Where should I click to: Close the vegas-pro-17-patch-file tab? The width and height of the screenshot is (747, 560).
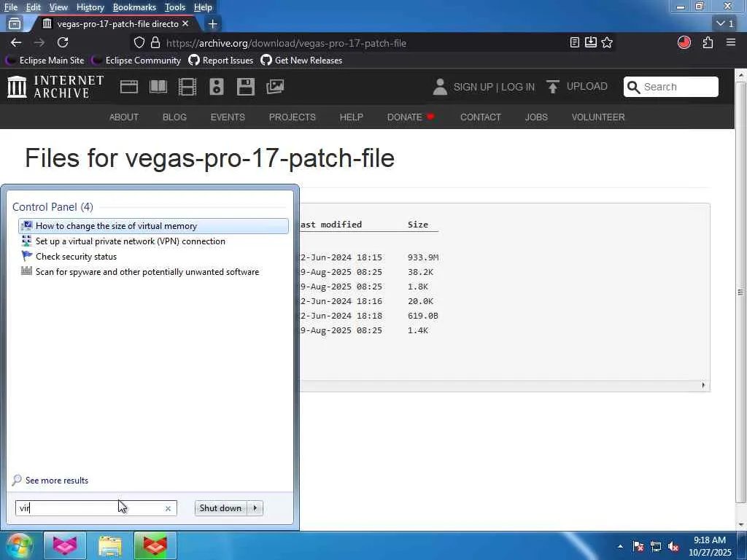(x=185, y=23)
